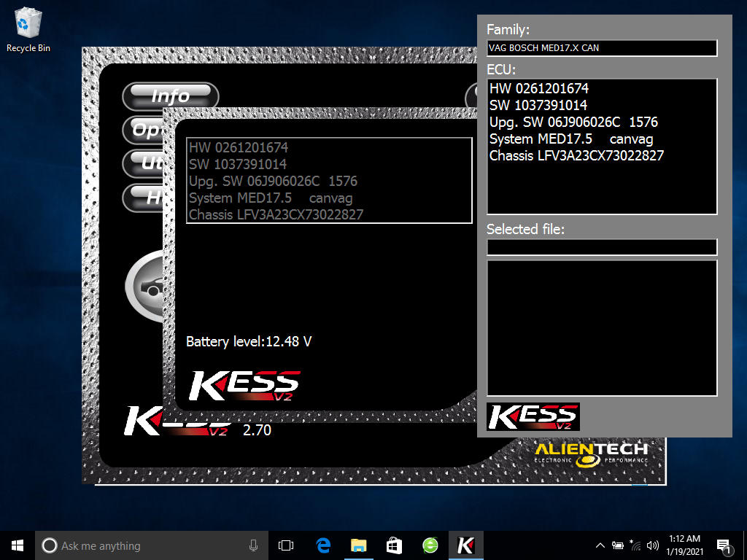Image resolution: width=747 pixels, height=560 pixels.
Task: Switch to Task View
Action: (x=285, y=545)
